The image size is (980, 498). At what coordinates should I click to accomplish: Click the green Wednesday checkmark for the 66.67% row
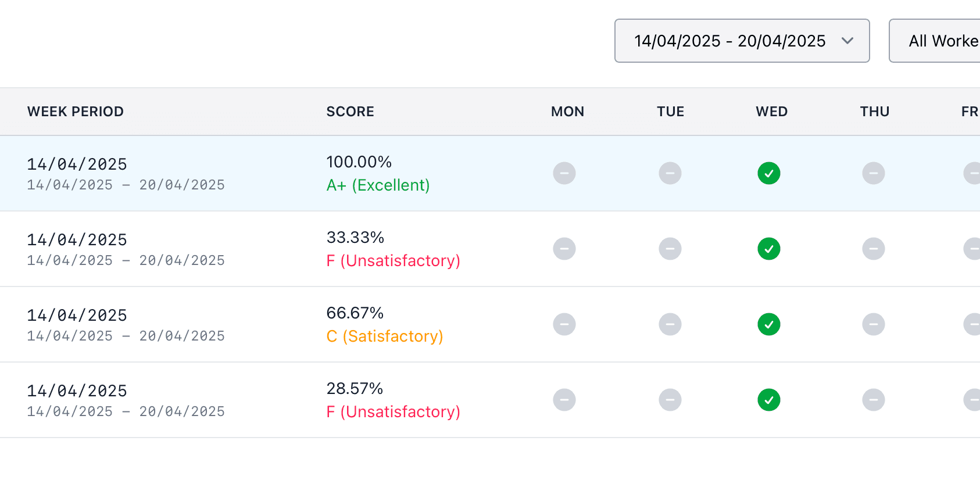pos(768,324)
